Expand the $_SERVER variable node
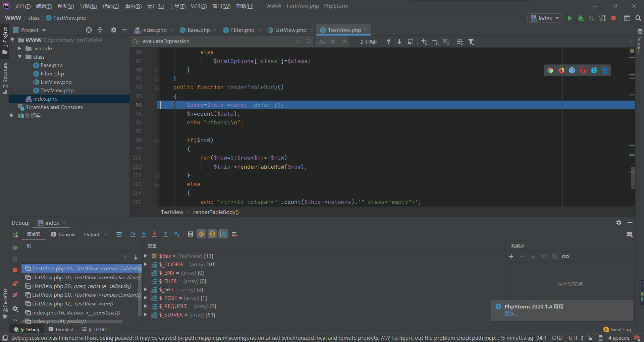Image resolution: width=644 pixels, height=342 pixels. [x=146, y=315]
